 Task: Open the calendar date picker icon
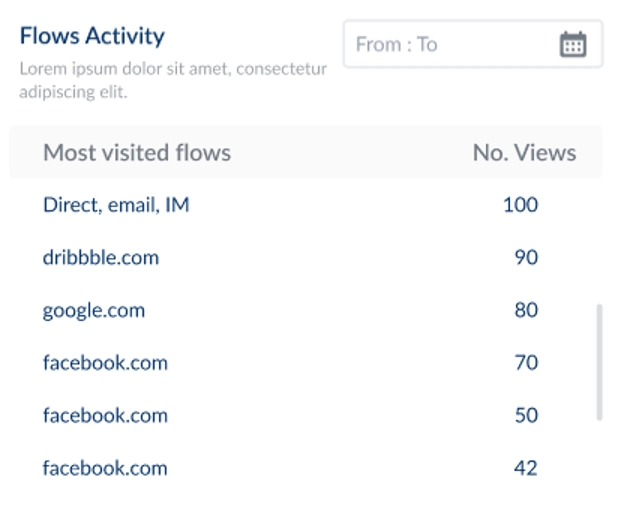click(573, 44)
